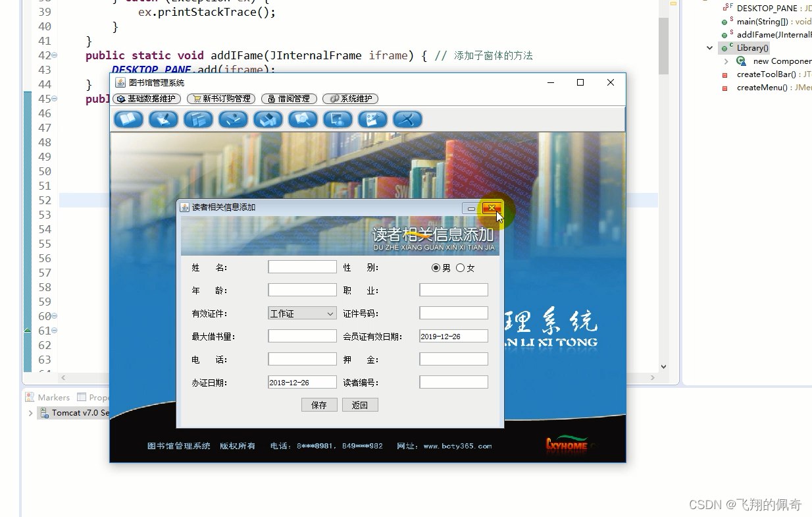Click the pen-and-book editing toolbar icon

click(x=163, y=119)
